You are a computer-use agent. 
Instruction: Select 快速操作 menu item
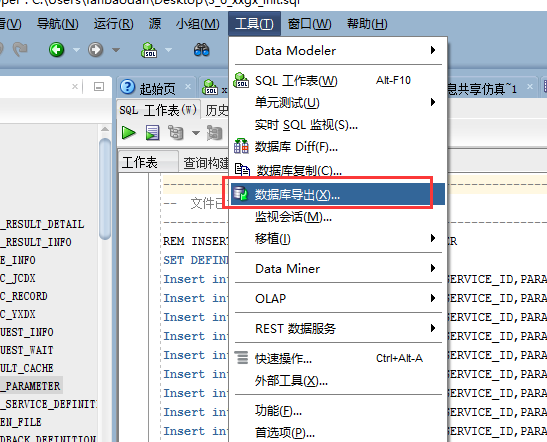click(338, 358)
